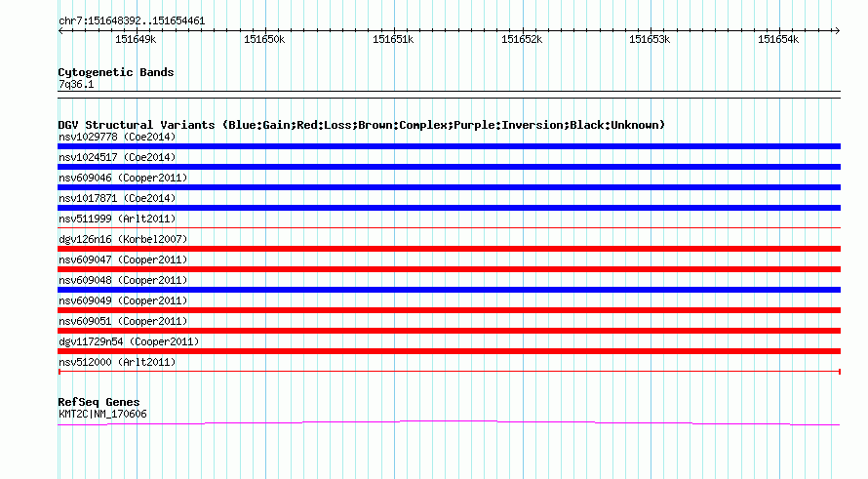Open variant nsv609046 (Cooper2011) label
Viewport: 868px width, 479px height.
pos(123,178)
